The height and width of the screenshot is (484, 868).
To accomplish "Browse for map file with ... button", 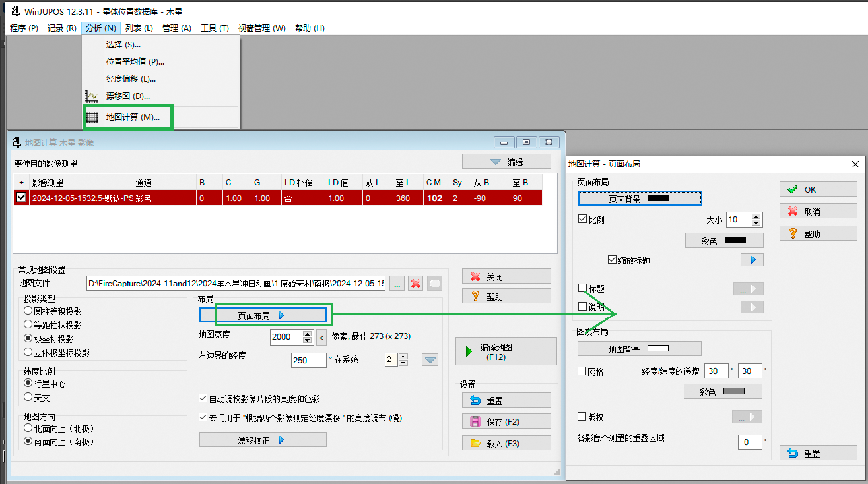I will (x=397, y=284).
